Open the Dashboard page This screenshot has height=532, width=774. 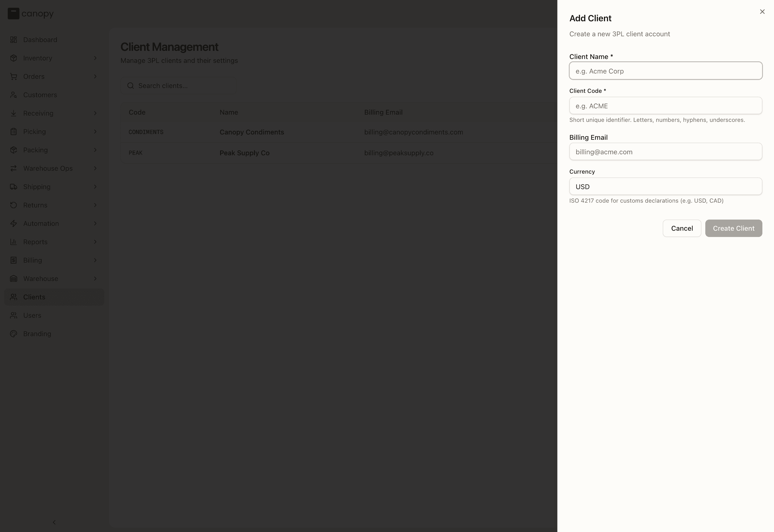tap(54, 40)
